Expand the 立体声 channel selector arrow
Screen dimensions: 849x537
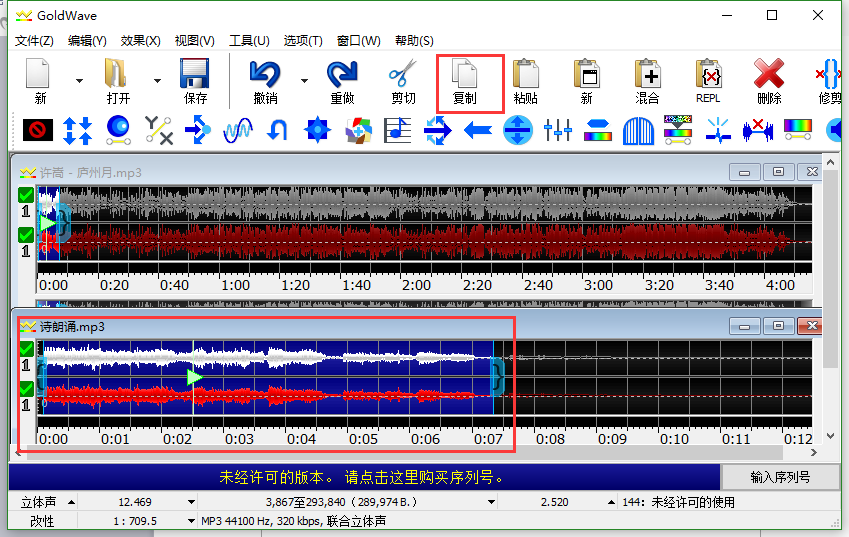tap(71, 502)
